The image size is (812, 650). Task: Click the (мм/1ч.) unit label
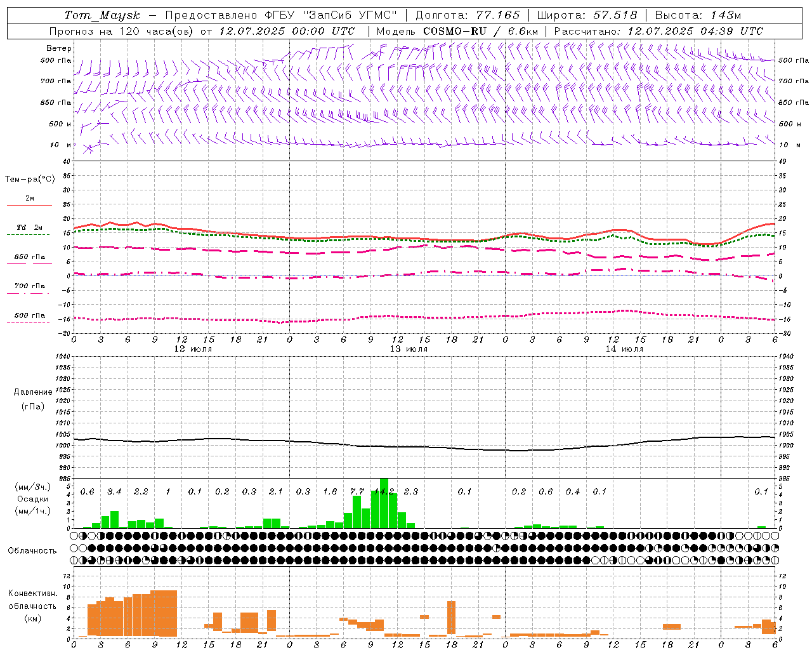[x=33, y=511]
